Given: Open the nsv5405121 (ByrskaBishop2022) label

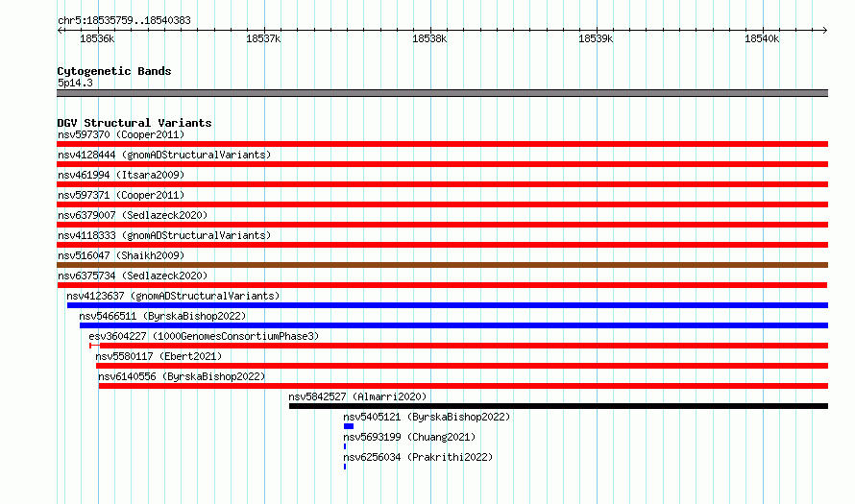Looking at the screenshot, I should 427,417.
